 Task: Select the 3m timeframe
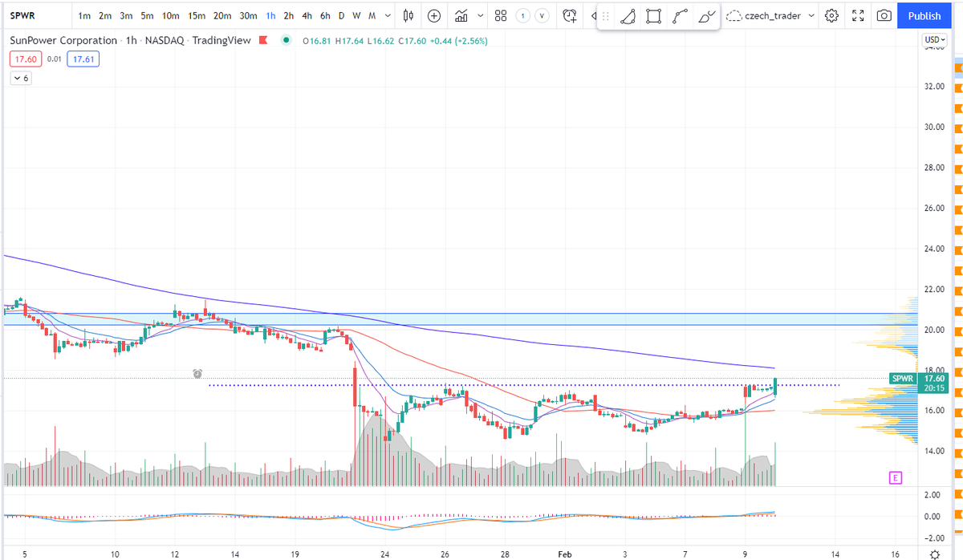click(126, 15)
